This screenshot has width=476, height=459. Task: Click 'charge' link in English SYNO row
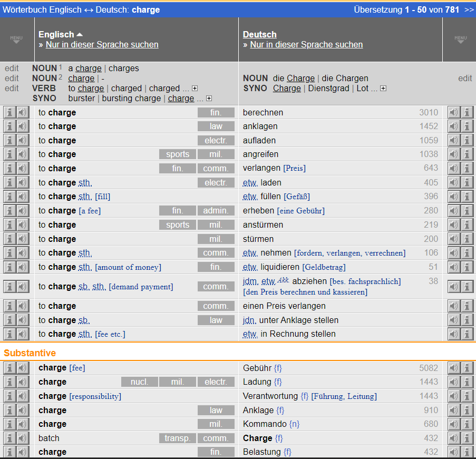coord(181,99)
